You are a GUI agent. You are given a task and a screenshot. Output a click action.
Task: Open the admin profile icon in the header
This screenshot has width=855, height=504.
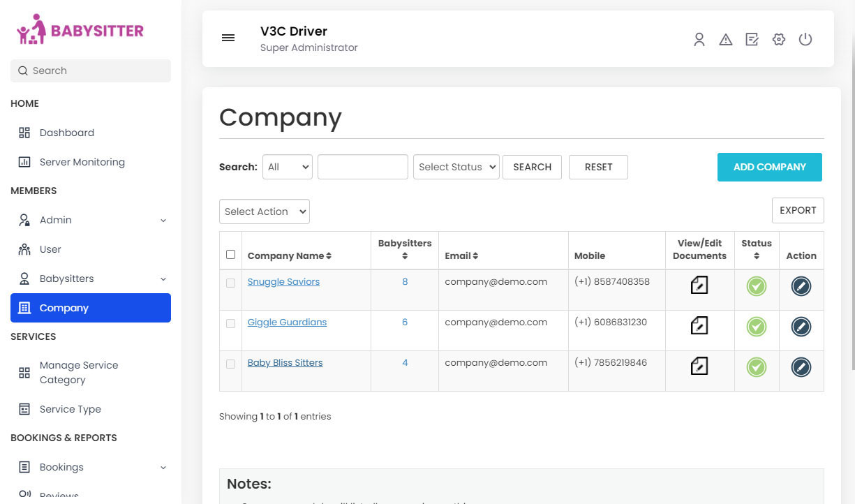coord(699,40)
